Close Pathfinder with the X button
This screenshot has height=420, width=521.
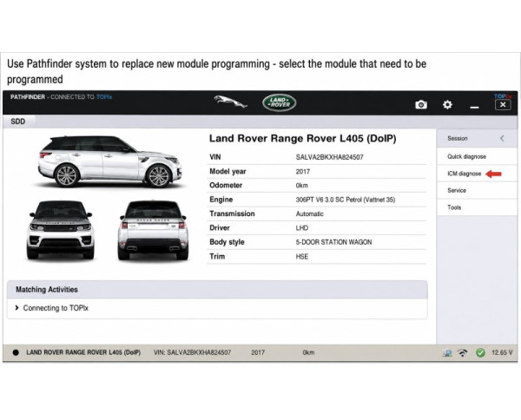[503, 105]
